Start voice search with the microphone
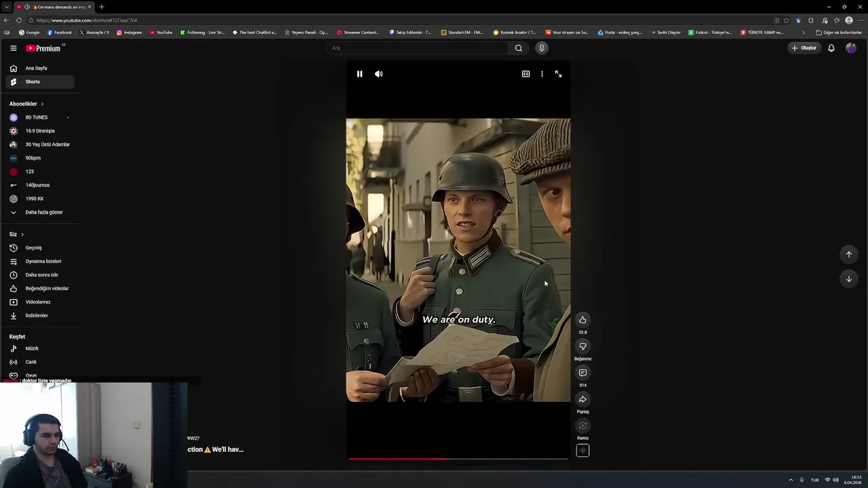 pyautogui.click(x=541, y=48)
